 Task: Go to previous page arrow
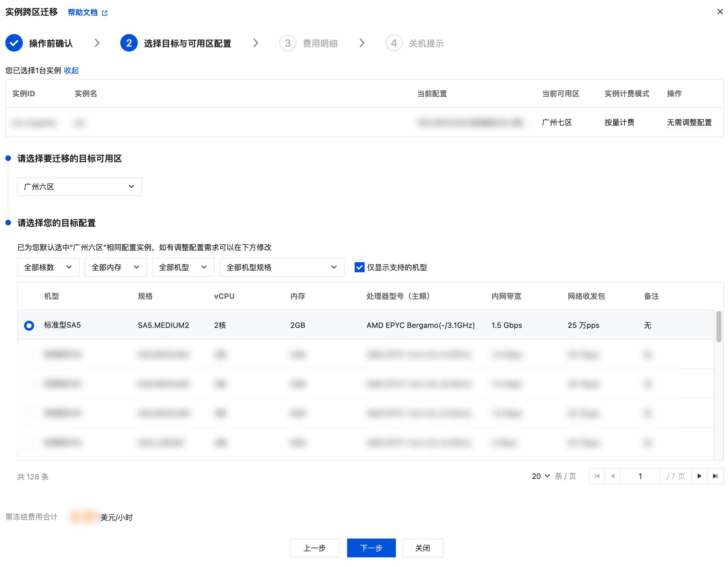click(613, 476)
